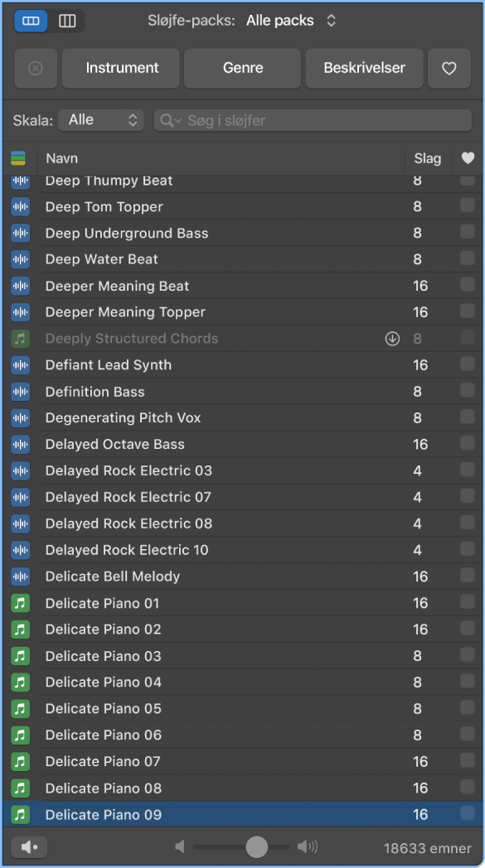Image resolution: width=485 pixels, height=868 pixels.
Task: Switch to column view layout icon
Action: coord(67,21)
